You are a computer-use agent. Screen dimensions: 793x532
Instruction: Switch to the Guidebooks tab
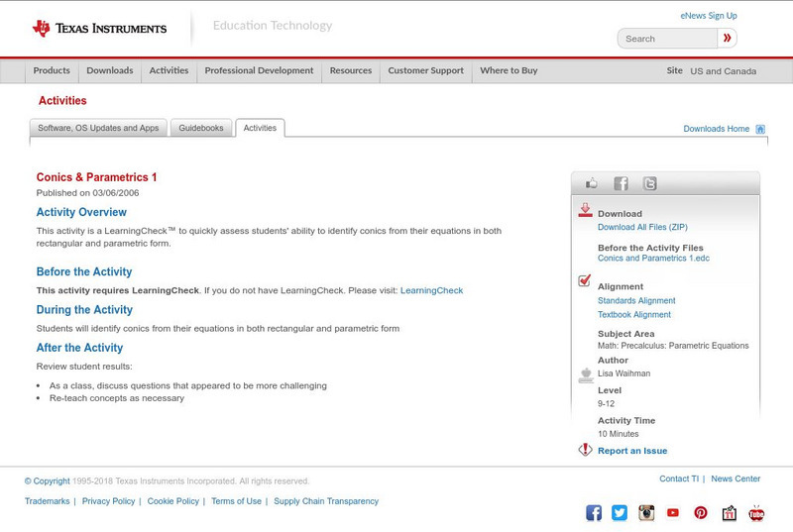pyautogui.click(x=201, y=128)
